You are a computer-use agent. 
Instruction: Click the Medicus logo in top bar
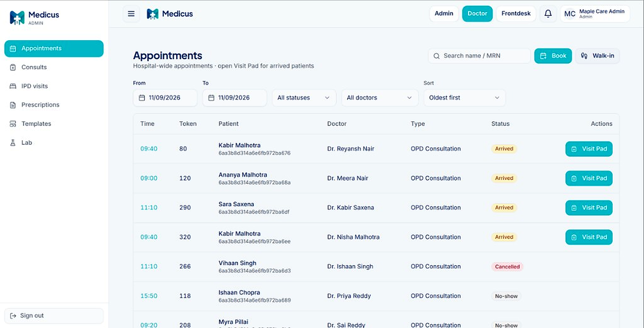click(x=152, y=14)
